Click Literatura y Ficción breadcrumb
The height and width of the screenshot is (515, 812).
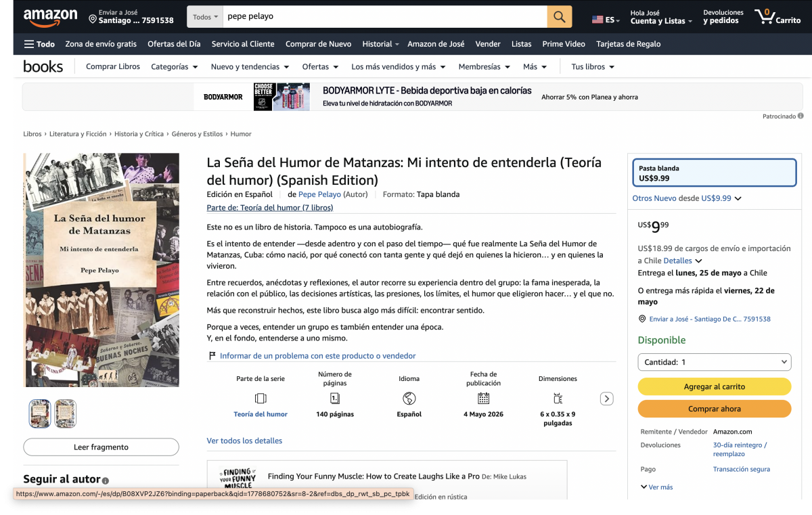pyautogui.click(x=78, y=134)
